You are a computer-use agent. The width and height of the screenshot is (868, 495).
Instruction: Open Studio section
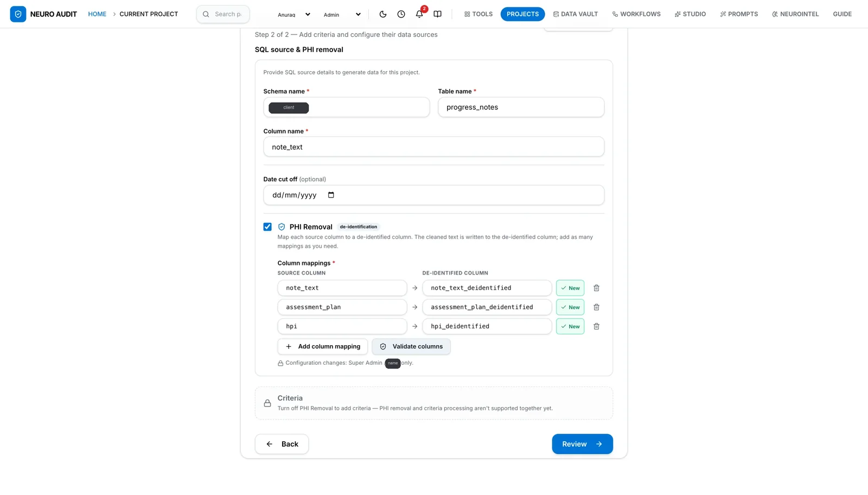click(690, 14)
